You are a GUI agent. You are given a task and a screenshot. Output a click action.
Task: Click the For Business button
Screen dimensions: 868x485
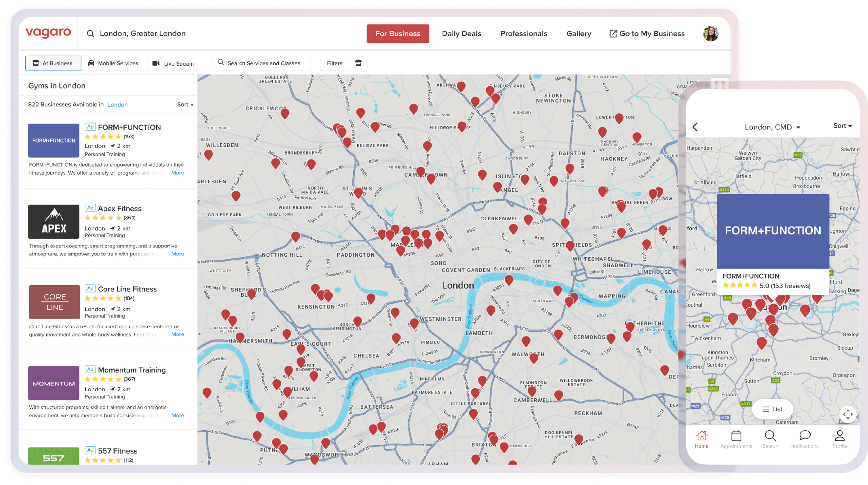pyautogui.click(x=398, y=34)
